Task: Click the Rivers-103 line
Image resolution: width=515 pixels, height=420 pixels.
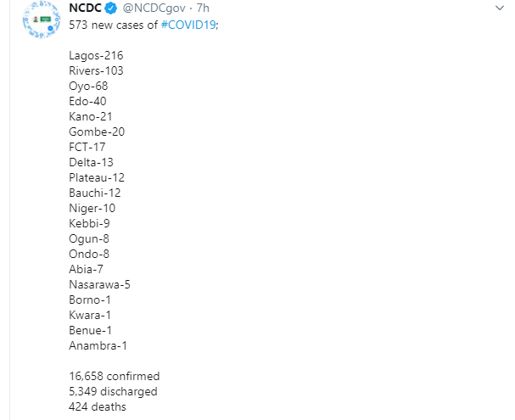Action: [96, 70]
